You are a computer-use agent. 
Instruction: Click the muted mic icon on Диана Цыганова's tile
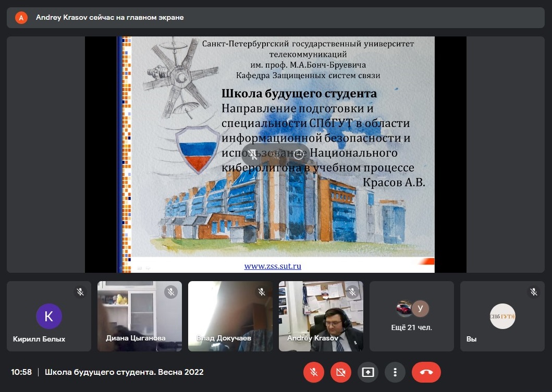pos(171,292)
